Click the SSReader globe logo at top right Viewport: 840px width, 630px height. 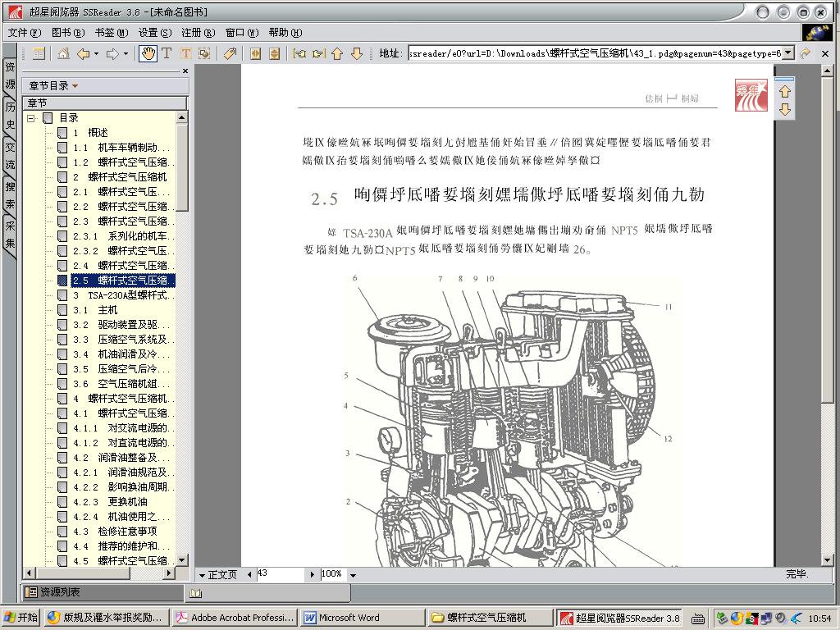817,33
